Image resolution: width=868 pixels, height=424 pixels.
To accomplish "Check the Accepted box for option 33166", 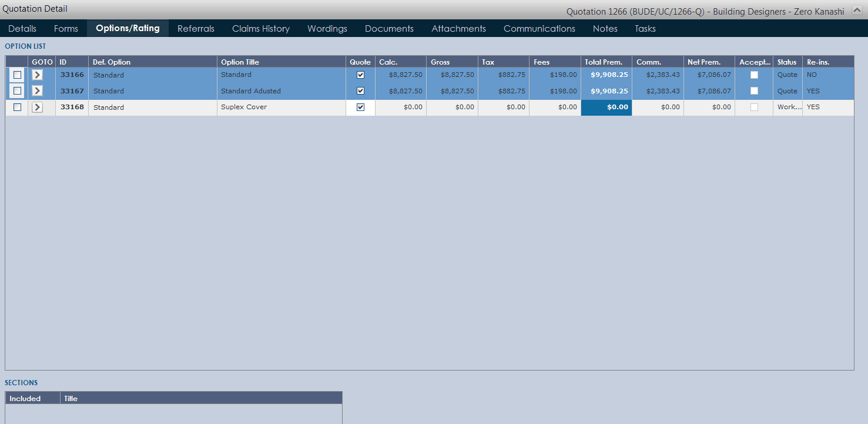I will pos(754,75).
